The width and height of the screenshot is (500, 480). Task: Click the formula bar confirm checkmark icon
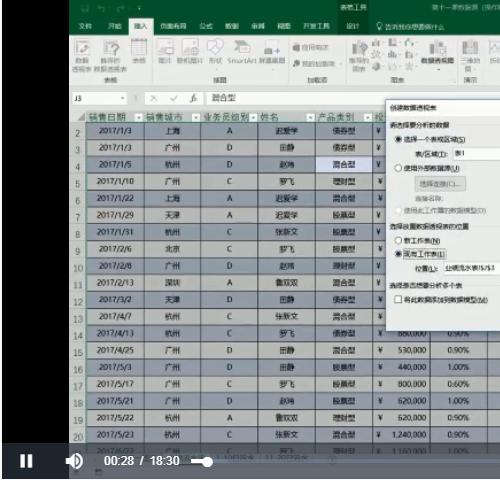[173, 98]
